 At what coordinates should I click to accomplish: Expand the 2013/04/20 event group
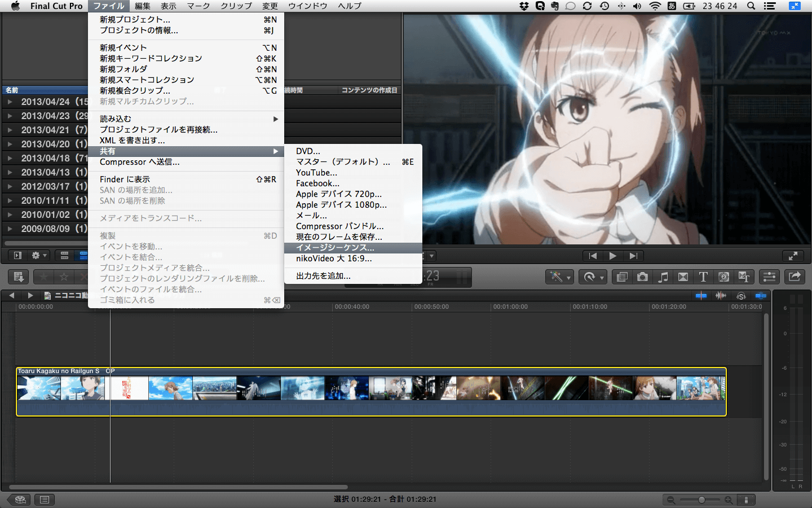pyautogui.click(x=10, y=144)
